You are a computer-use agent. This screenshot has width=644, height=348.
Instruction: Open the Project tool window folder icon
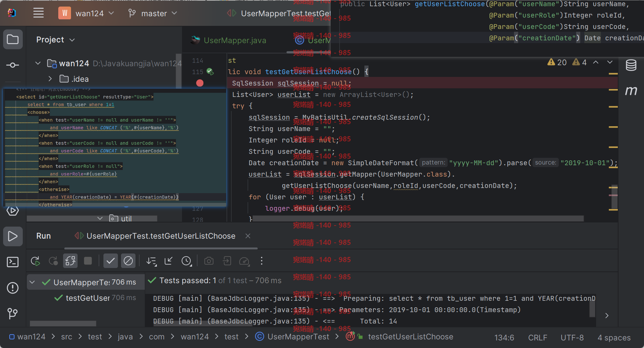(13, 39)
